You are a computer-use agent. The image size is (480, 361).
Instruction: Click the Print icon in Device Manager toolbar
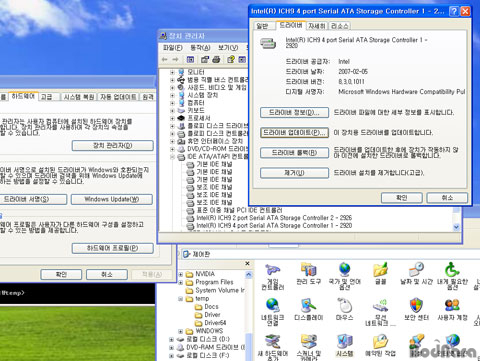click(216, 60)
